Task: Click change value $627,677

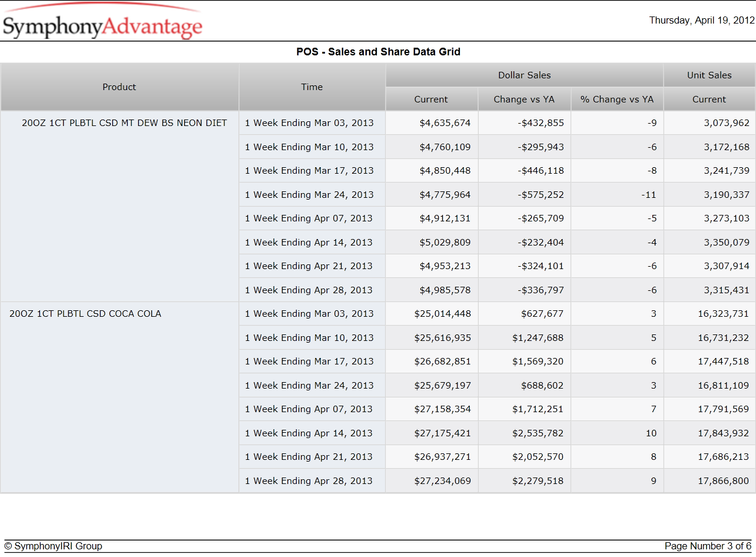Action: (x=542, y=314)
